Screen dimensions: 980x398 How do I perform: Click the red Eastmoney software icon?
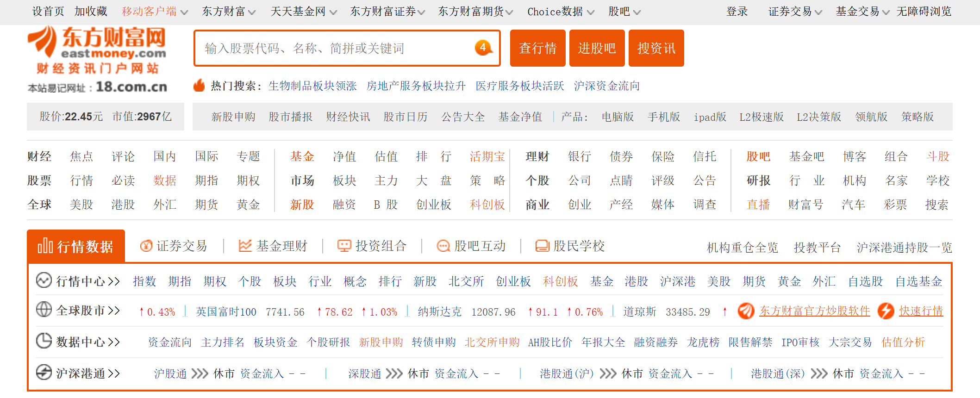(746, 311)
